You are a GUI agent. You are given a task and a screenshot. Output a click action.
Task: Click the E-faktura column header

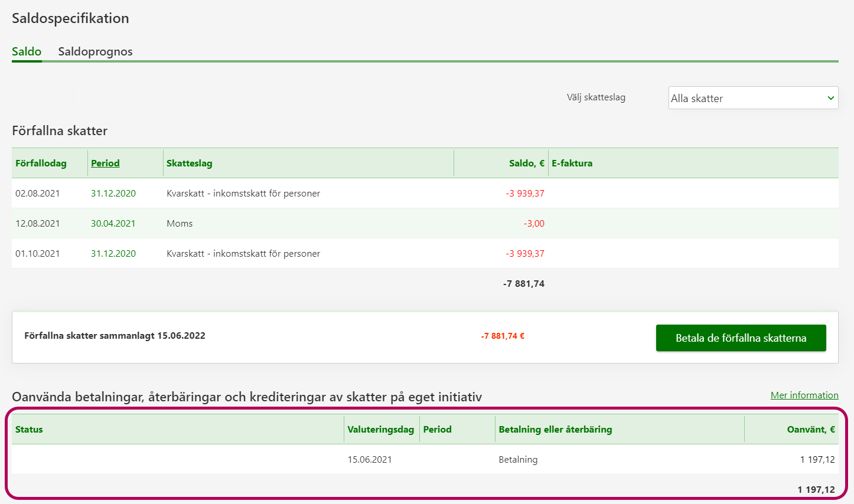[572, 163]
